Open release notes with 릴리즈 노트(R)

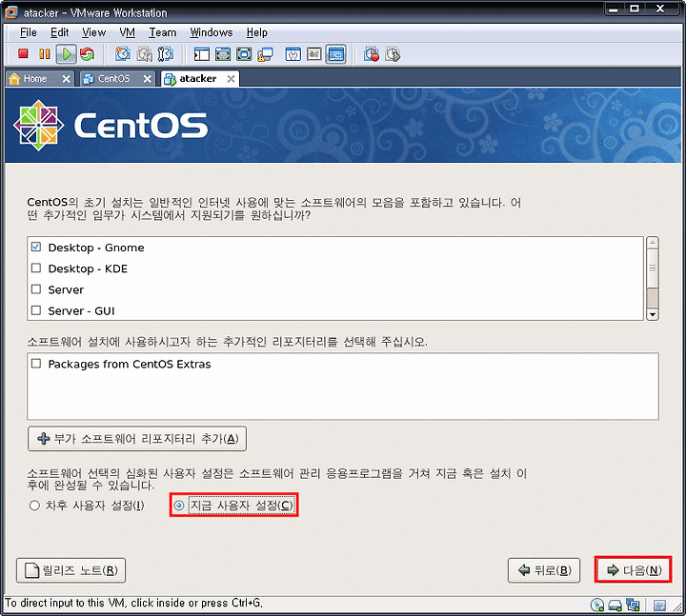point(71,570)
